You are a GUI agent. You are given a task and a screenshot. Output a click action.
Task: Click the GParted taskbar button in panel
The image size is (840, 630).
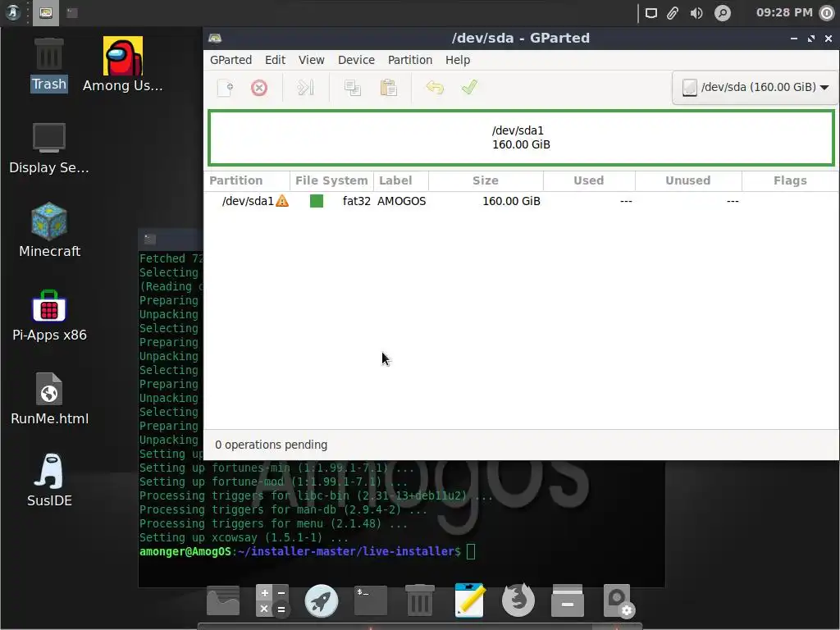point(46,13)
